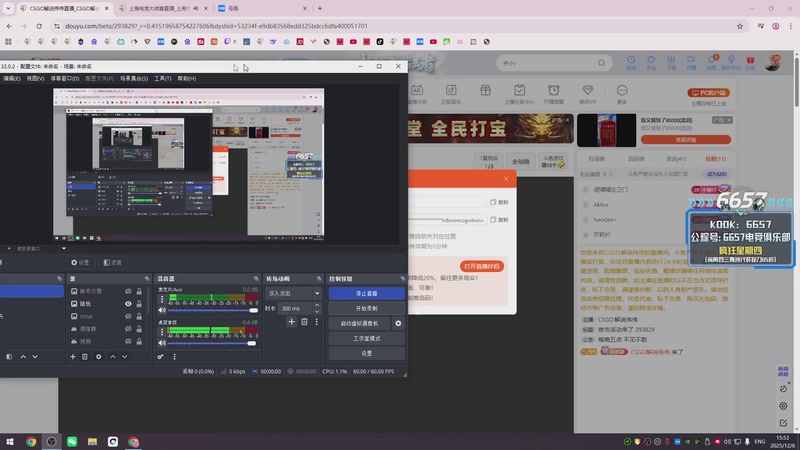Open Chrome tab search dropdown arrow
Image resolution: width=800 pixels, height=450 pixels.
pos(8,8)
